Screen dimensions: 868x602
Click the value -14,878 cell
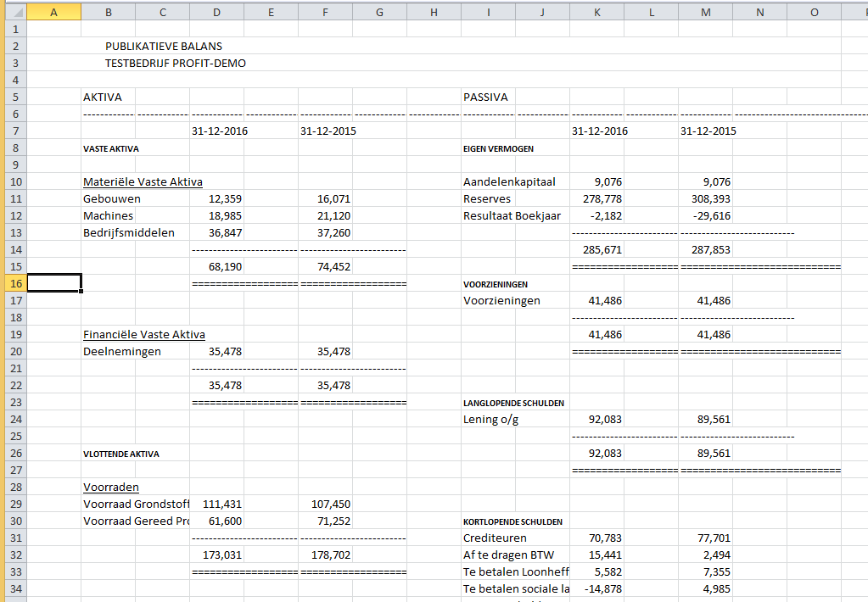[x=603, y=589]
